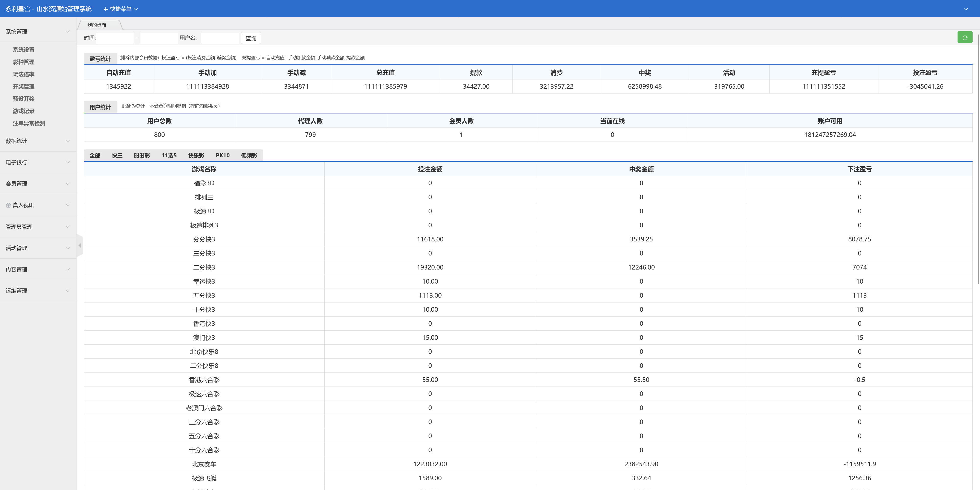Open the 快捷菜单 dropdown
The width and height of the screenshot is (980, 490).
[121, 9]
